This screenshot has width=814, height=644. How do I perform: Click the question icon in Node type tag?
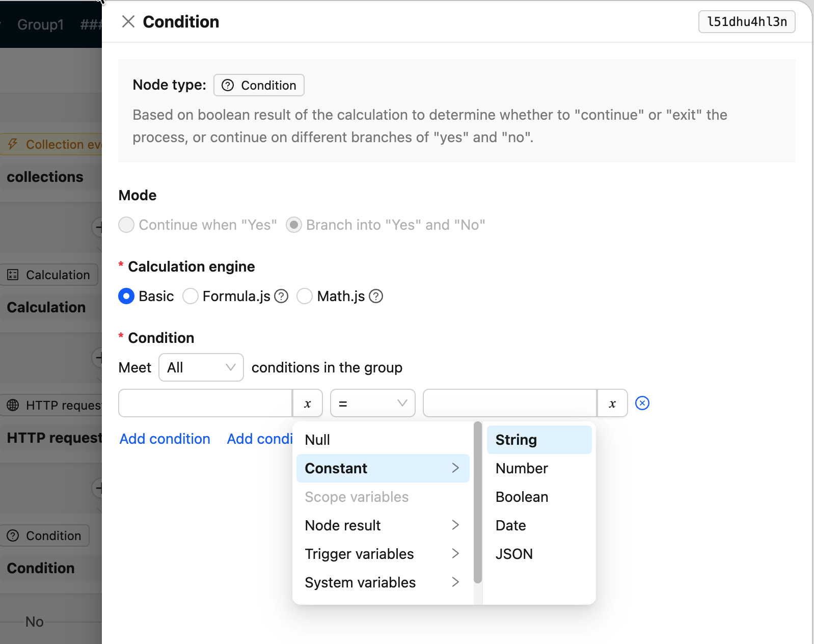coord(228,85)
